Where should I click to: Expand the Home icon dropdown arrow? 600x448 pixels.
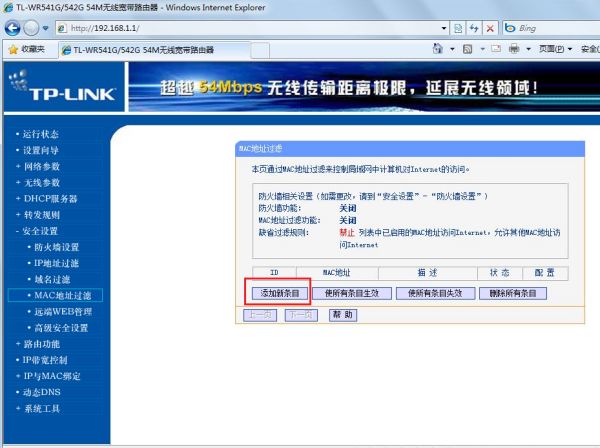click(x=452, y=49)
